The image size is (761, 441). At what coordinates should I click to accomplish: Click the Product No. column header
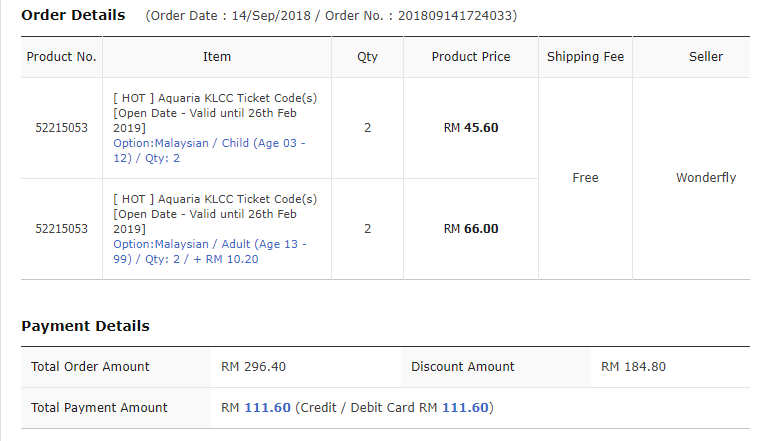click(x=62, y=57)
